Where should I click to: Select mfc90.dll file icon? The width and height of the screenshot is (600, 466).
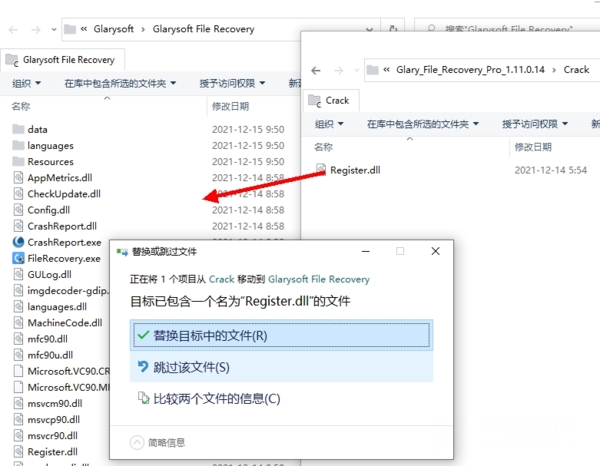tap(18, 339)
